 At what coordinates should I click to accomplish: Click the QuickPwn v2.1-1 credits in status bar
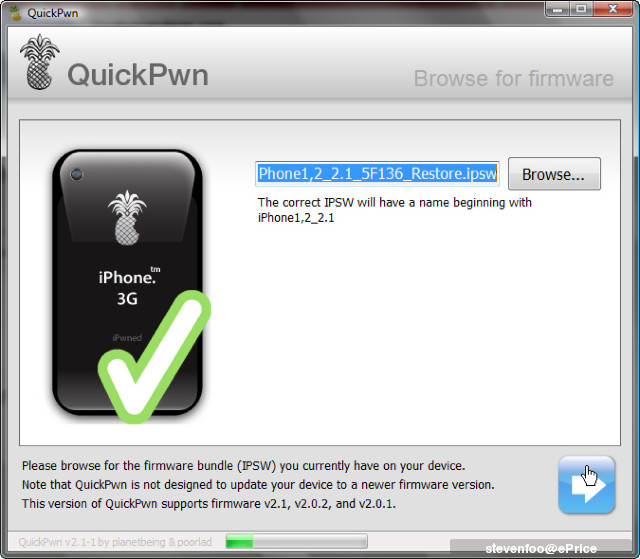coord(115,542)
